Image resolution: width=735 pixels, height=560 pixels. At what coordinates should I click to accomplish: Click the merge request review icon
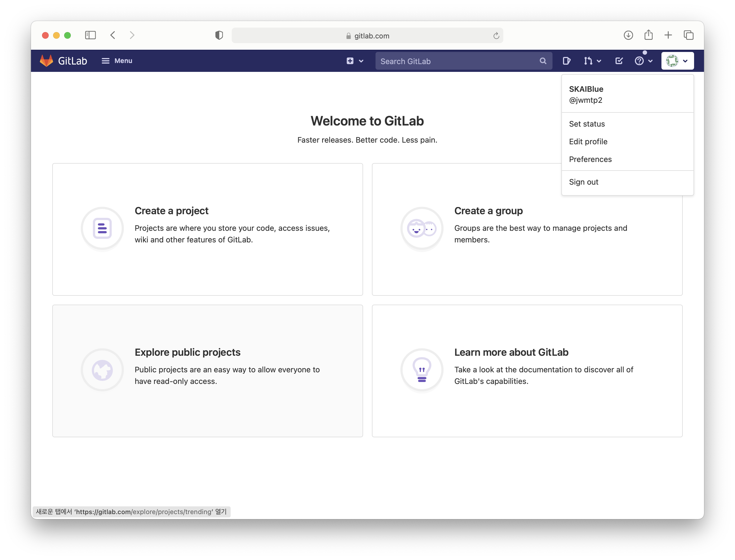pos(589,61)
